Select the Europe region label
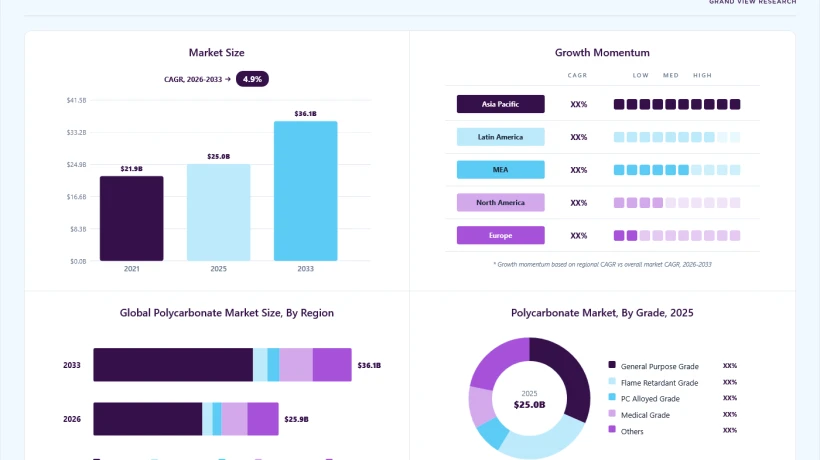 (500, 235)
